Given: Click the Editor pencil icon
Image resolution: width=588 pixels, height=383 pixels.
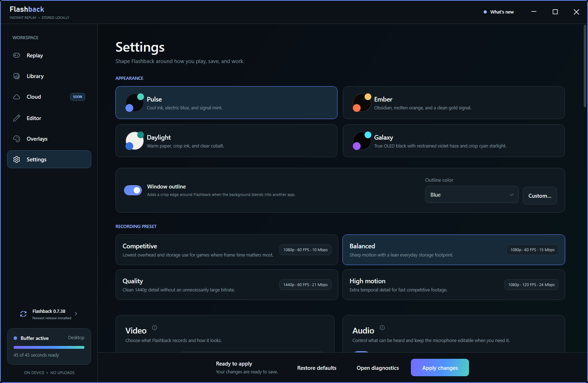Looking at the screenshot, I should [17, 118].
